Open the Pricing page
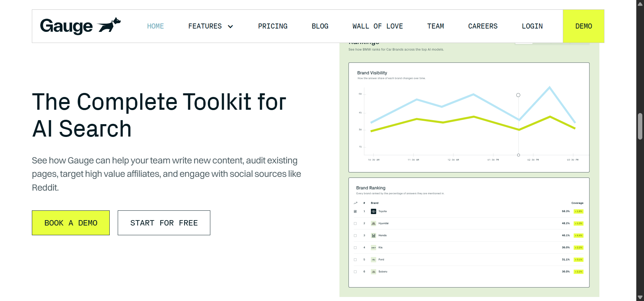The width and height of the screenshot is (644, 301). tap(273, 26)
